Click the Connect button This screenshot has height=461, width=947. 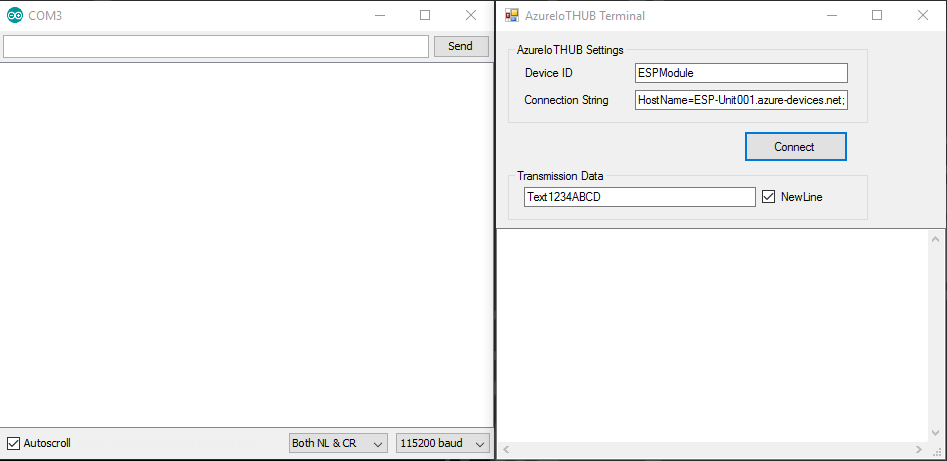coord(795,147)
